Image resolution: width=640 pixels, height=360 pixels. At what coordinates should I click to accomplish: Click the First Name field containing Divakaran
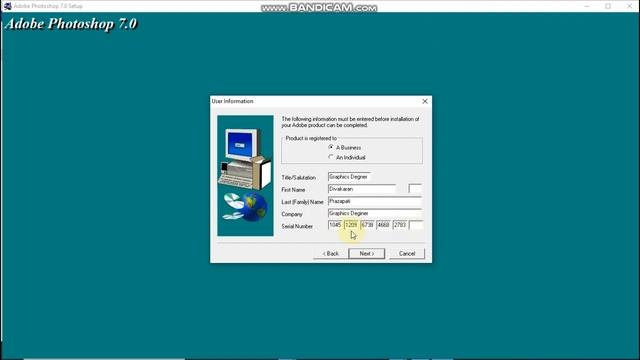362,189
